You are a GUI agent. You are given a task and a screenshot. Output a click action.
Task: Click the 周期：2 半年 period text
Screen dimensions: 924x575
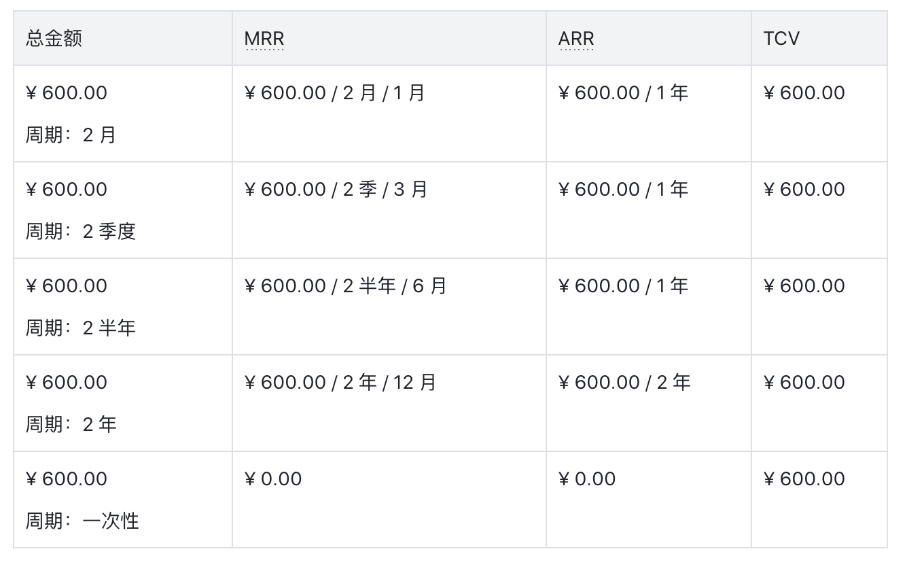point(81,328)
